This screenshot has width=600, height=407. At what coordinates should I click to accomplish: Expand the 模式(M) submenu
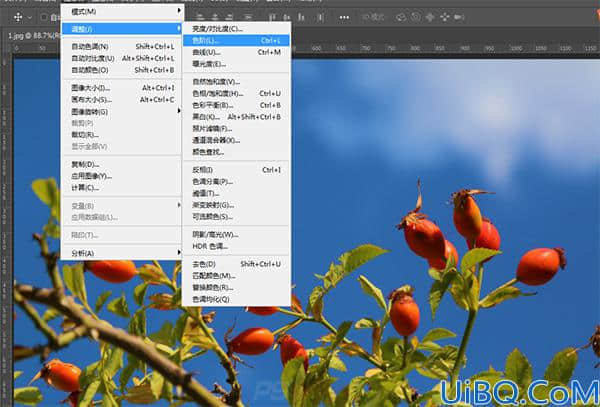(x=122, y=11)
